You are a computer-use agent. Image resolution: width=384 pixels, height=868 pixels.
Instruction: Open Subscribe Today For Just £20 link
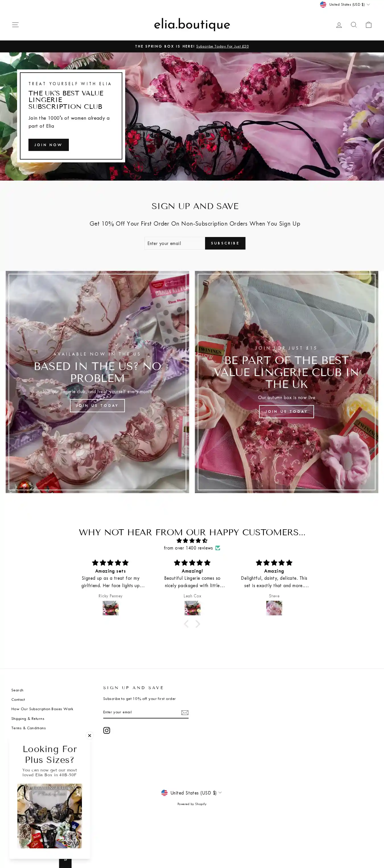(222, 46)
